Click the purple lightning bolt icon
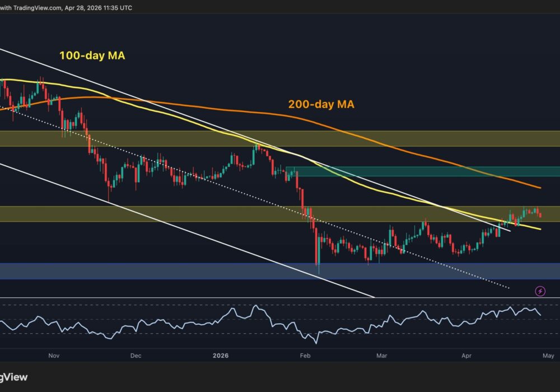Screen dimensions: 560x392 point(540,291)
